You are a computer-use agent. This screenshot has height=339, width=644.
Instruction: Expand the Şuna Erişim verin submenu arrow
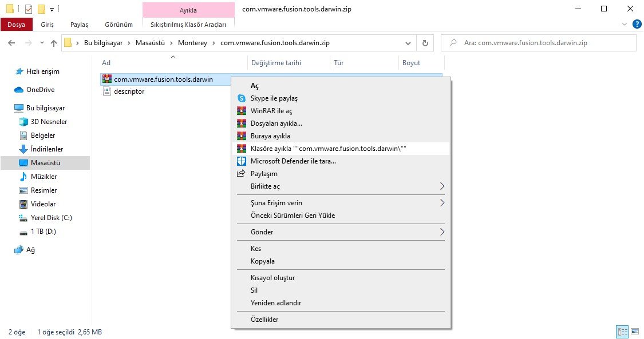point(442,203)
